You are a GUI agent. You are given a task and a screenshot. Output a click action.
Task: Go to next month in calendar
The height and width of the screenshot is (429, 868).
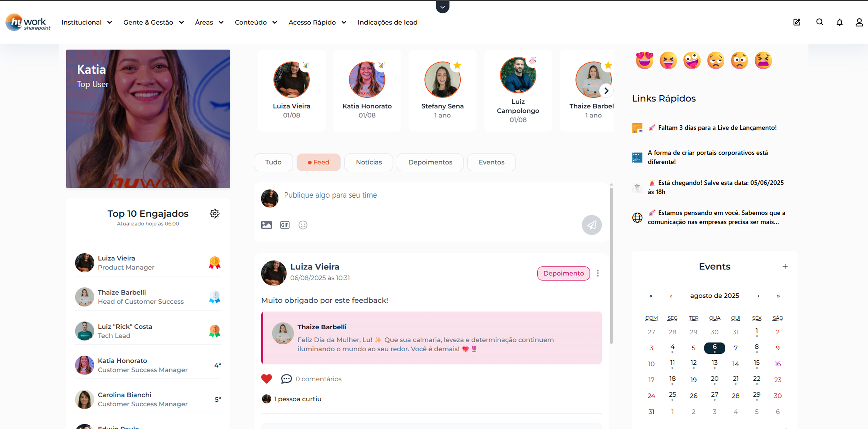click(x=758, y=296)
